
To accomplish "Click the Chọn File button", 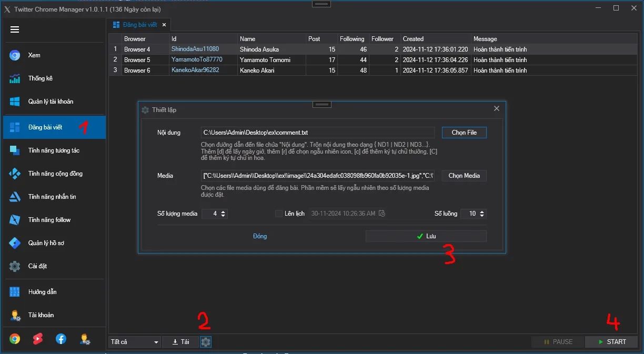I will (464, 133).
